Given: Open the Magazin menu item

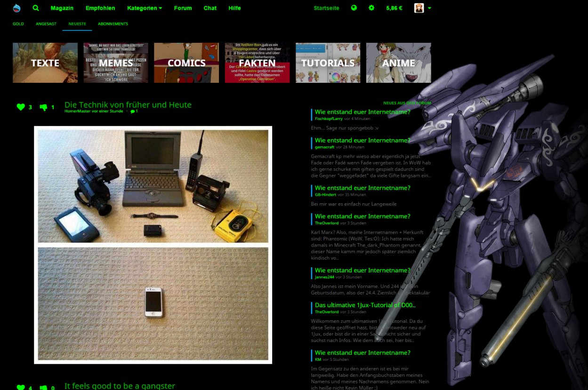Looking at the screenshot, I should (62, 8).
